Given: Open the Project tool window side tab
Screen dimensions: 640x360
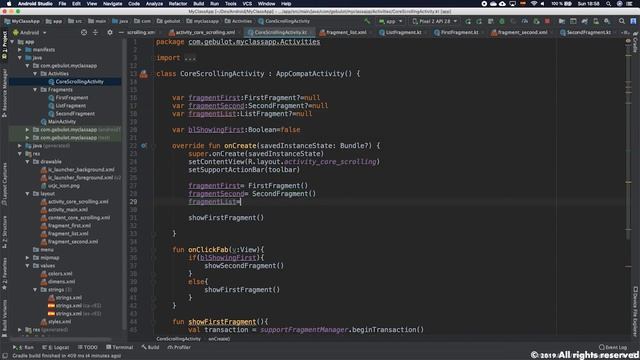Looking at the screenshot, I should click(x=4, y=44).
